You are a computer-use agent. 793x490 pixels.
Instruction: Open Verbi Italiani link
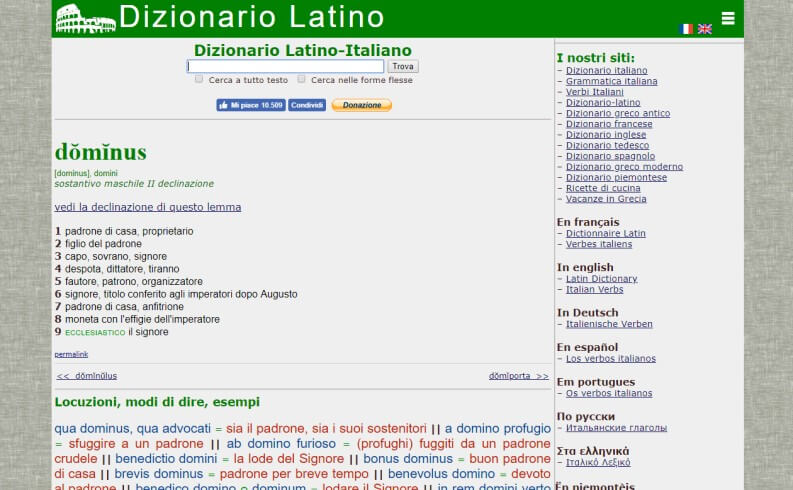594,92
